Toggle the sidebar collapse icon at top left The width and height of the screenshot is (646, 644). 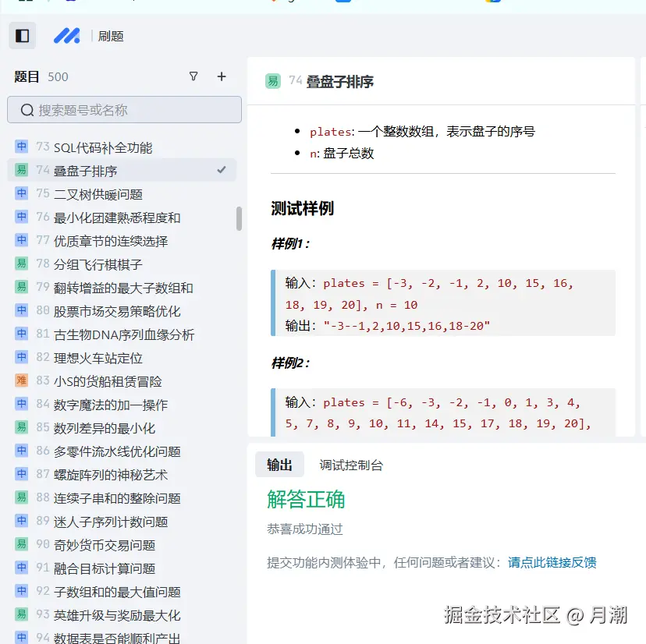[x=22, y=35]
